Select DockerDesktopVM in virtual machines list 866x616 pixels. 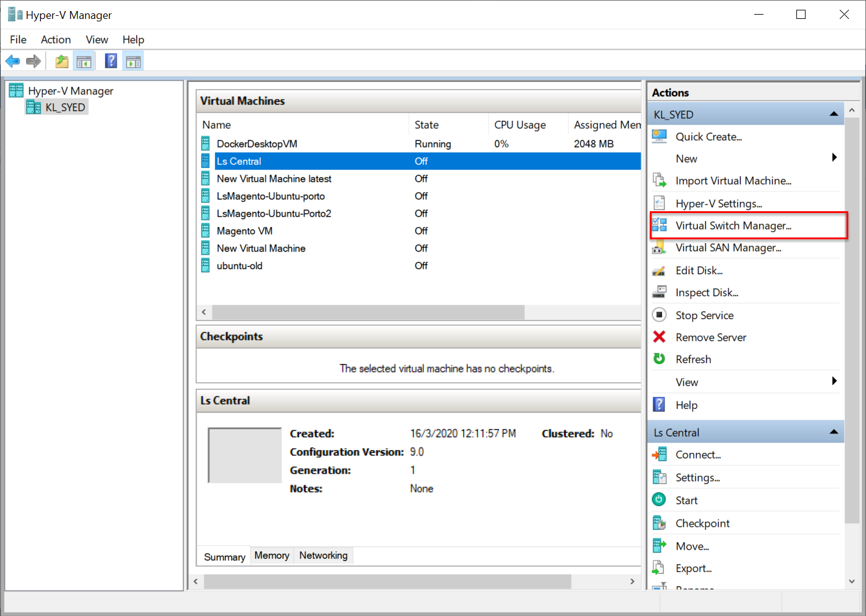(x=257, y=144)
